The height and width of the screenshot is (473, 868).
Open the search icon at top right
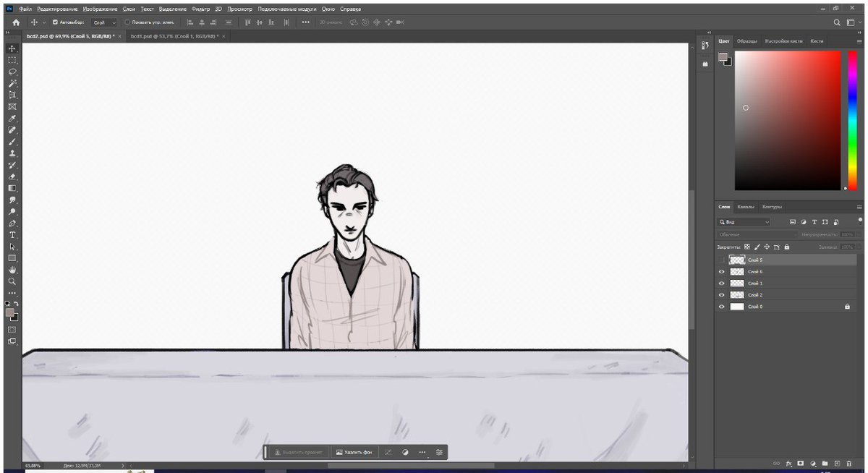838,22
